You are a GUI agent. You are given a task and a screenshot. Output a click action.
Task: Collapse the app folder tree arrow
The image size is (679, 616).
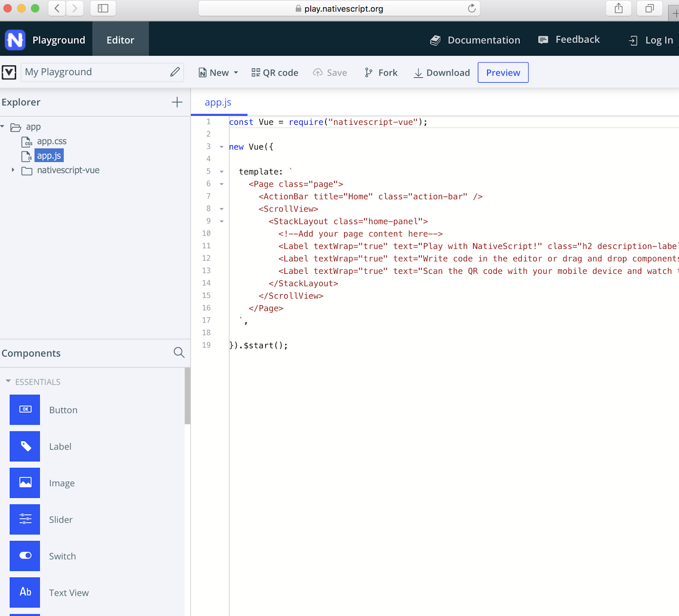coord(3,127)
